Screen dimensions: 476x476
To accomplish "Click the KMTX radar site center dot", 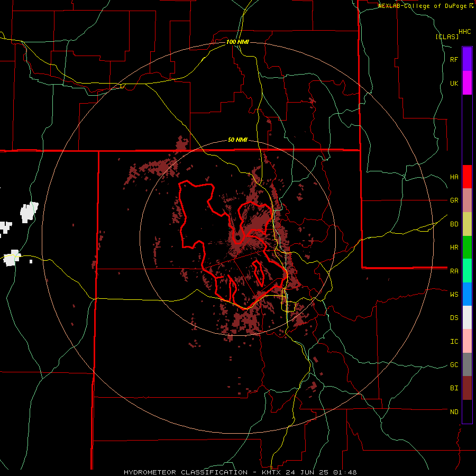I will (x=238, y=237).
